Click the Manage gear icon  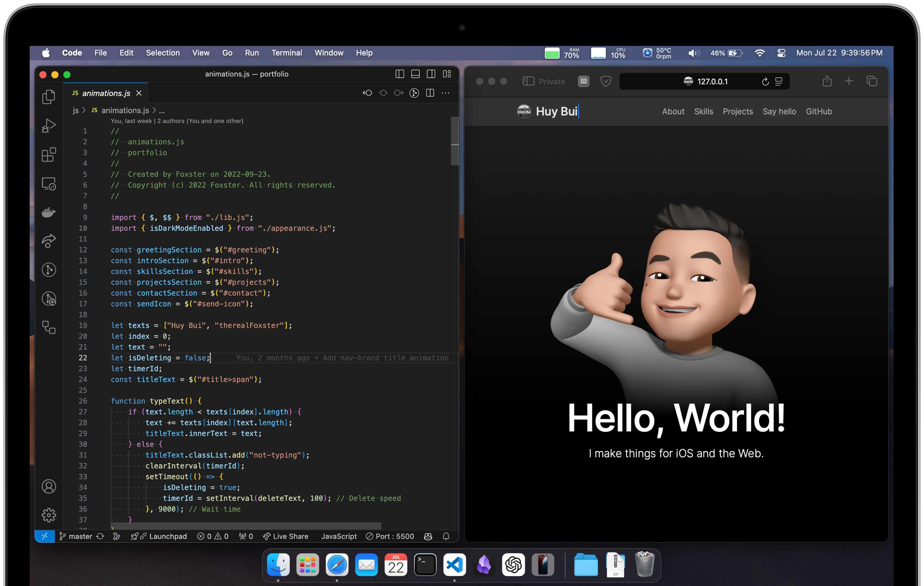coord(49,515)
